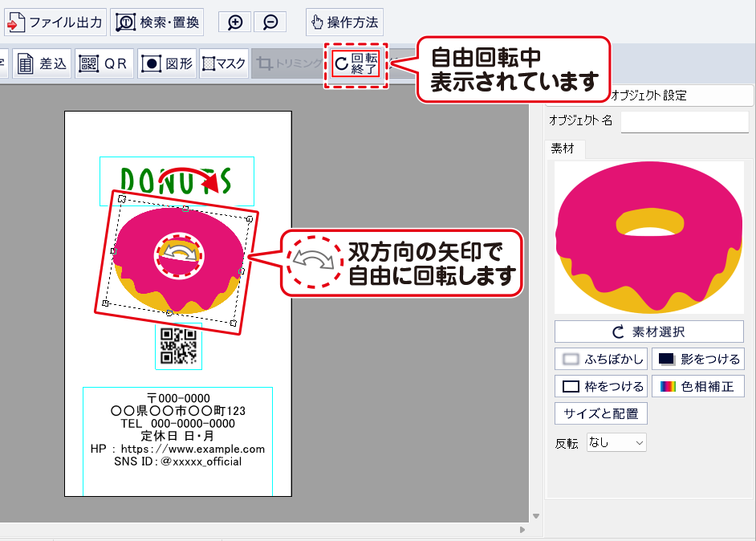The height and width of the screenshot is (541, 756).
Task: Expand the 反転 flip dropdown
Action: [616, 442]
